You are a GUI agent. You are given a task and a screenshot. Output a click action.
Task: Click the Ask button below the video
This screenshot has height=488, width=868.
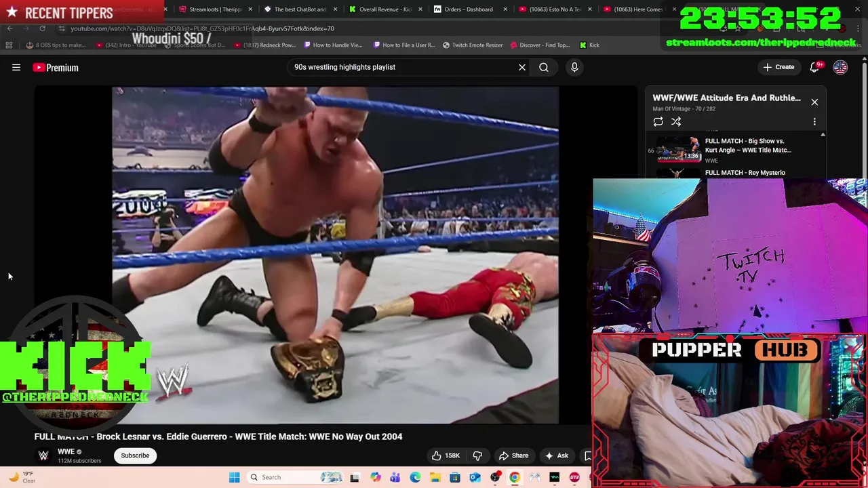pyautogui.click(x=557, y=455)
